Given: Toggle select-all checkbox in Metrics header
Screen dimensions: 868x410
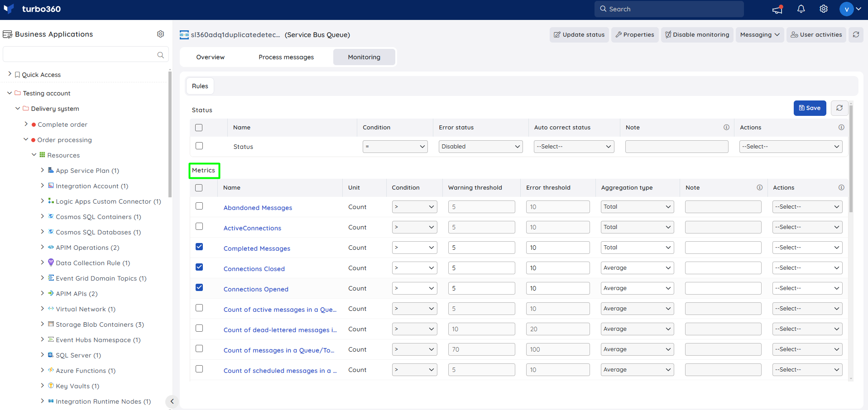Looking at the screenshot, I should pos(199,188).
